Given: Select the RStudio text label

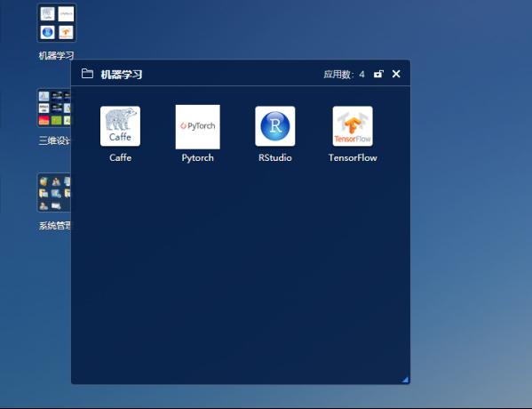Looking at the screenshot, I should [274, 157].
